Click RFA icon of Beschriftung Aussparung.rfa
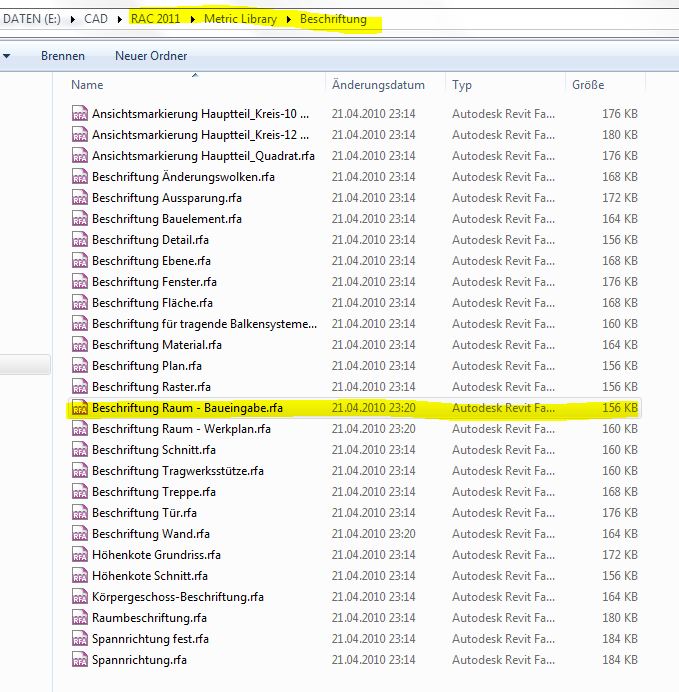679x692 pixels. pyautogui.click(x=79, y=197)
